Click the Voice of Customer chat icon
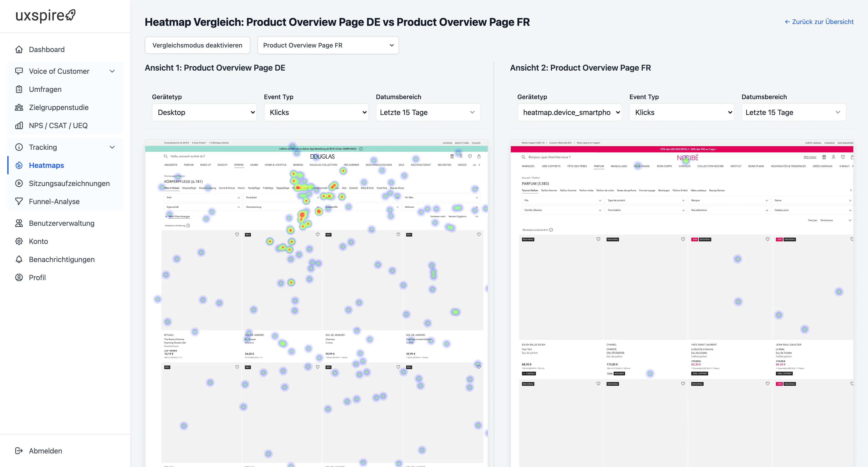This screenshot has width=868, height=467. (19, 71)
